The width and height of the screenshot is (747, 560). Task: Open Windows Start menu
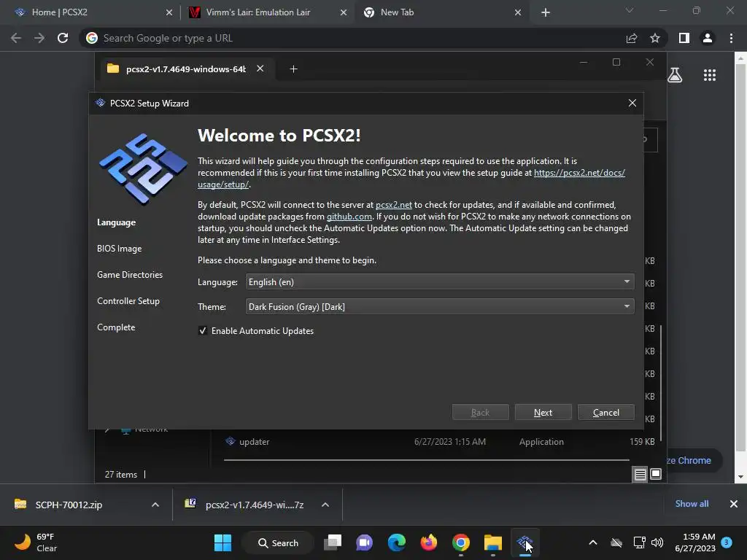point(222,542)
